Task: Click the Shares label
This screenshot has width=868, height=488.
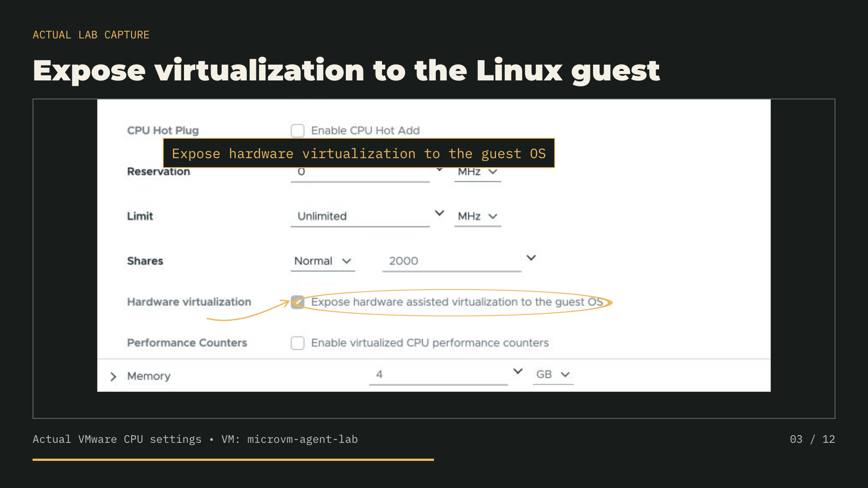Action: [145, 261]
